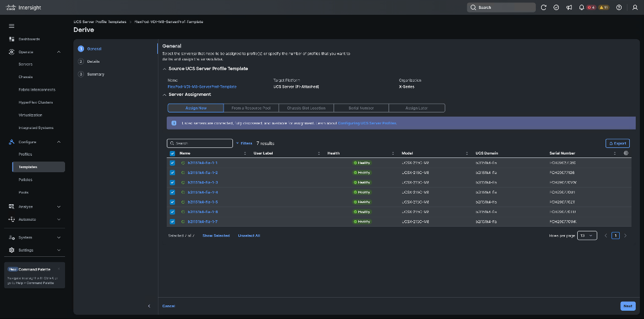The image size is (644, 319).
Task: Open the hamburger navigation menu
Action: point(11,26)
